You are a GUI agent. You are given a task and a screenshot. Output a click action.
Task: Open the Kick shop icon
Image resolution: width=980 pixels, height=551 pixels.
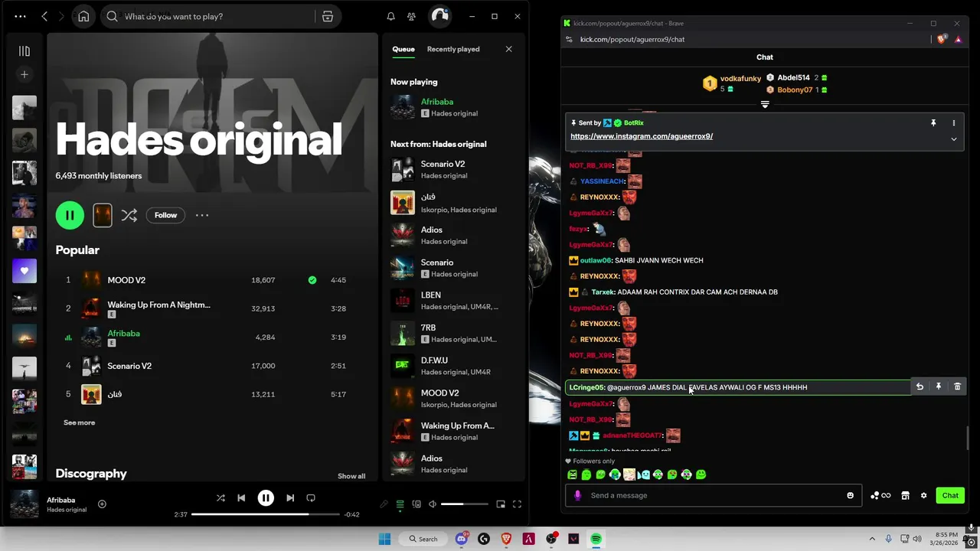[x=905, y=496]
